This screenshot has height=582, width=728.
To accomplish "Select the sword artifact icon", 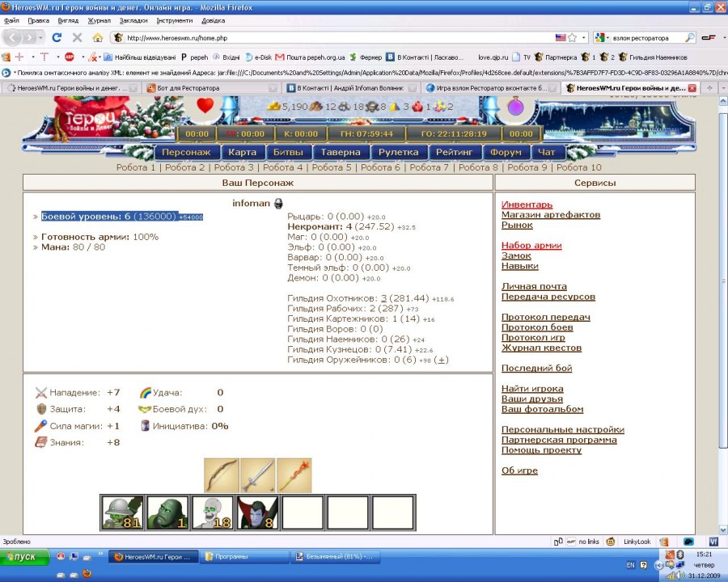I will 258,475.
